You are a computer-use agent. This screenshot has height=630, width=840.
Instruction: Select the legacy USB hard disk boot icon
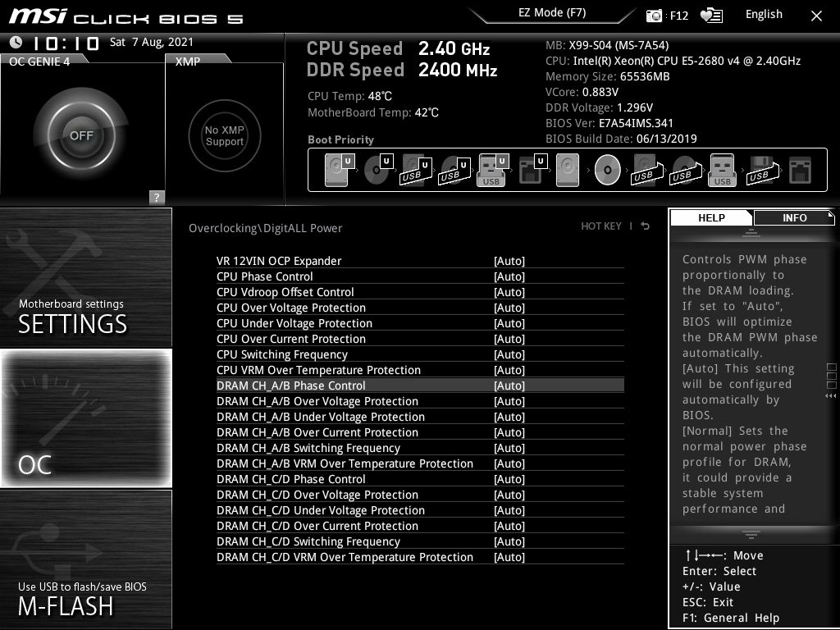coord(647,171)
